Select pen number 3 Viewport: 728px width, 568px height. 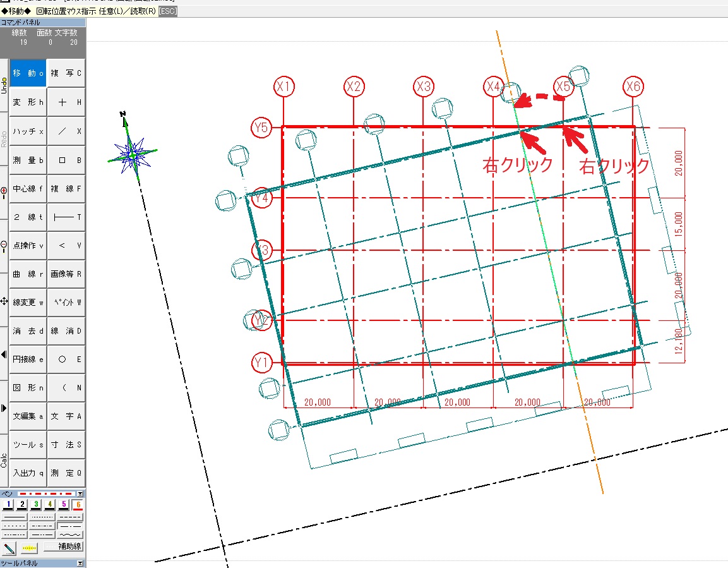[x=36, y=504]
